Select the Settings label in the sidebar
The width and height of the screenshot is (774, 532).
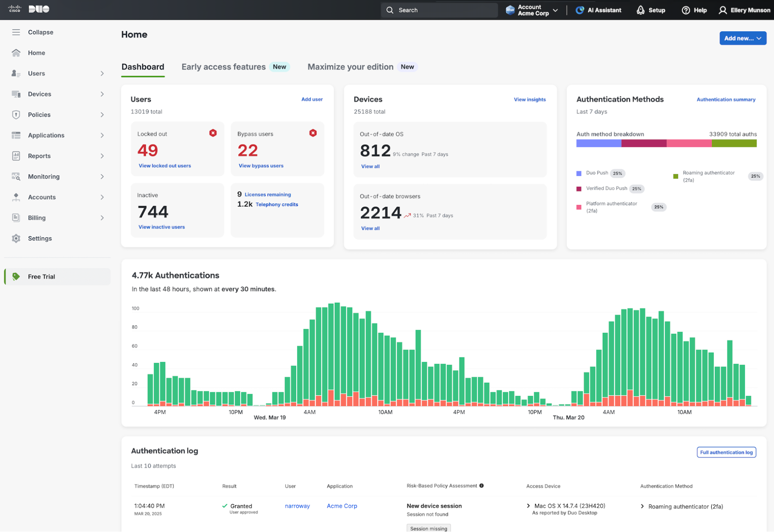point(40,239)
